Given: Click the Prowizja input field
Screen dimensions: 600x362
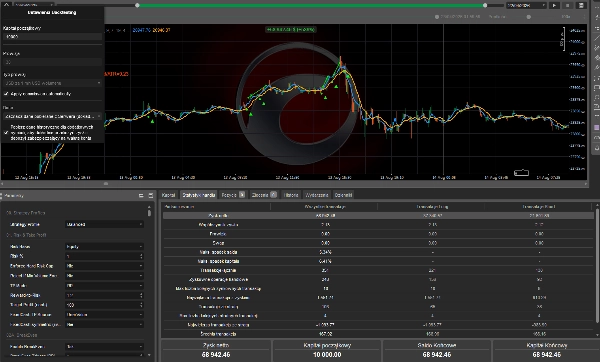Looking at the screenshot, I should click(52, 62).
